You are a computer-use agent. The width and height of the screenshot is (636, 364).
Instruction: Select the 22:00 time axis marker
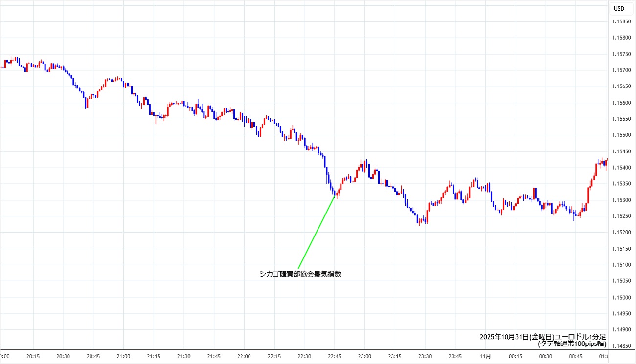[x=244, y=356]
